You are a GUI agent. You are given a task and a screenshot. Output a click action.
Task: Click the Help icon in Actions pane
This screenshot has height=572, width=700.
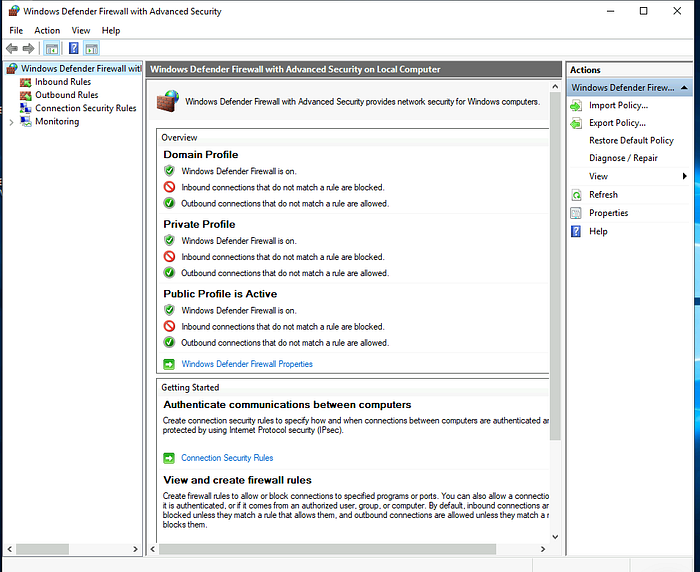point(576,232)
